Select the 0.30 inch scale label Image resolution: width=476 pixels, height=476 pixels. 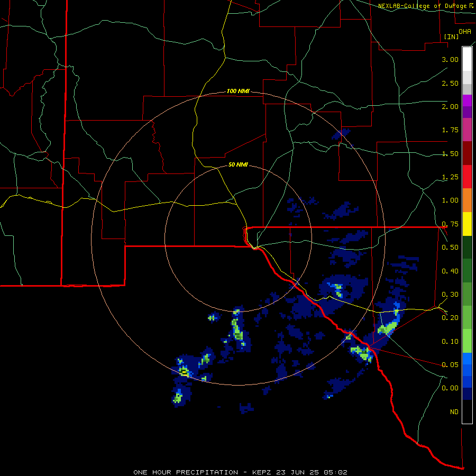point(450,295)
